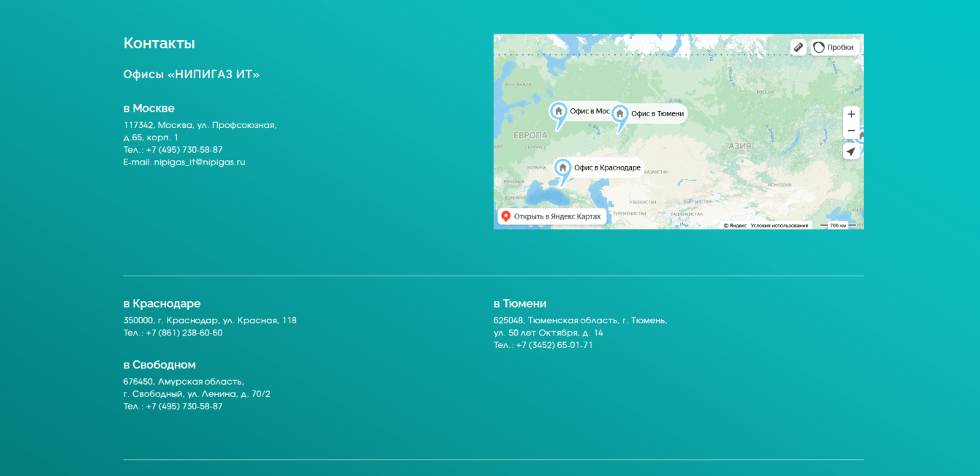Click the address '350000, г. Краснодар, ул. Красная, 118'
The image size is (980, 476).
point(210,320)
